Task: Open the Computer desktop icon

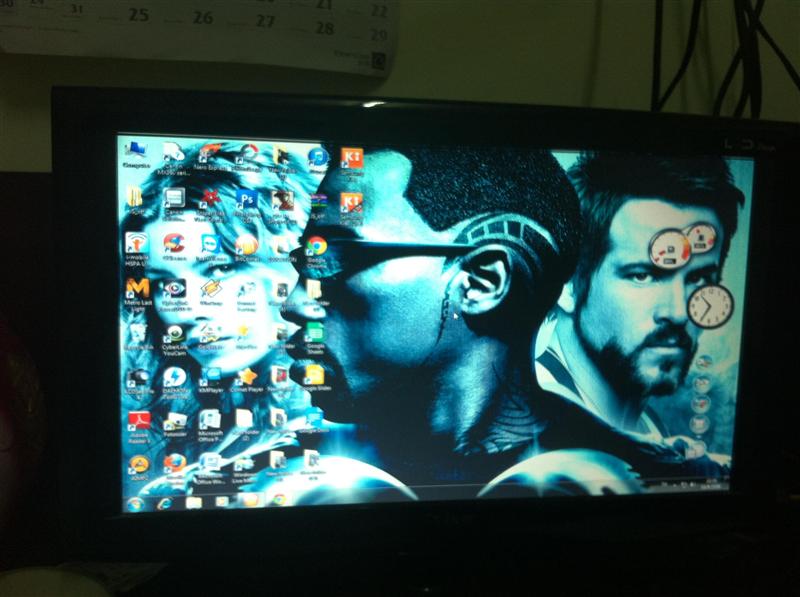Action: coord(136,155)
